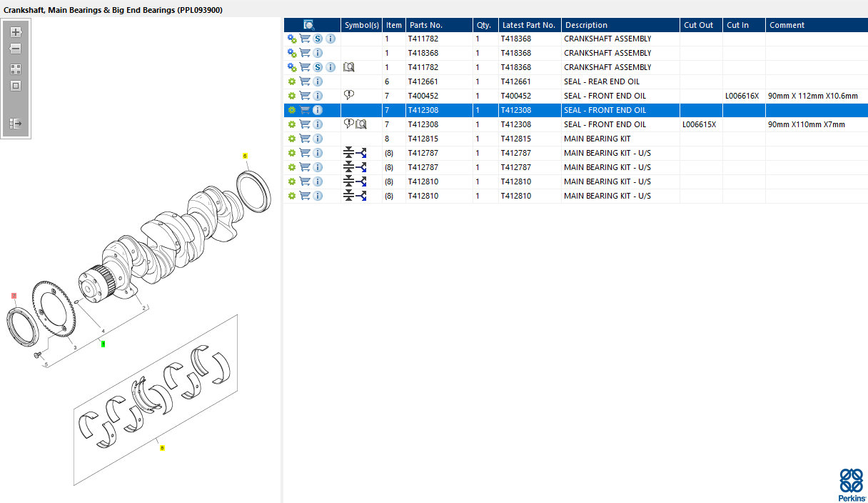868x503 pixels.
Task: Click the Qty. column header
Action: point(484,25)
